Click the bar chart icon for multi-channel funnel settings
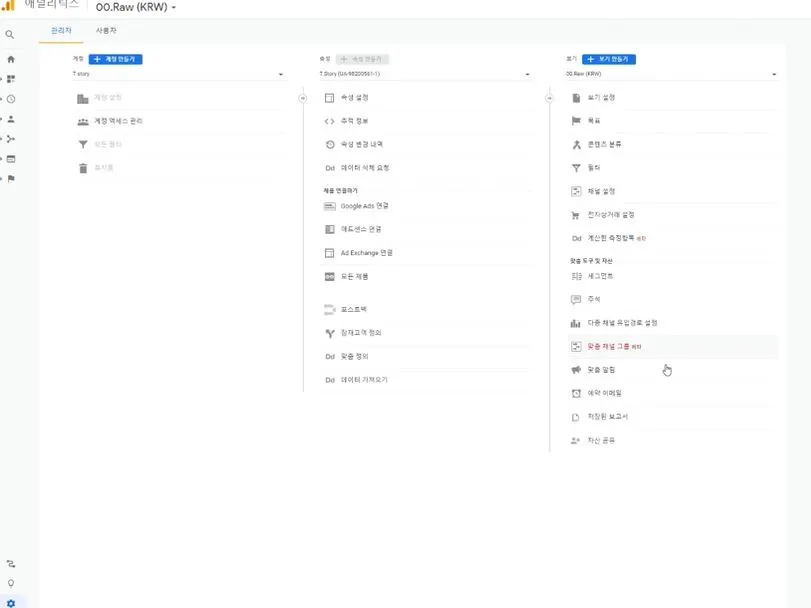This screenshot has height=608, width=811. [x=576, y=323]
